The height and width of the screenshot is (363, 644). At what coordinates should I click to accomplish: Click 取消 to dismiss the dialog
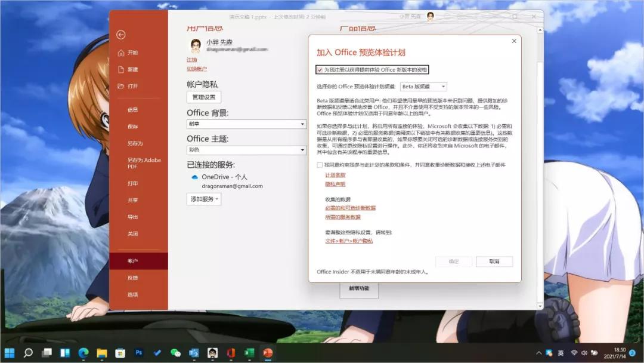(x=494, y=261)
